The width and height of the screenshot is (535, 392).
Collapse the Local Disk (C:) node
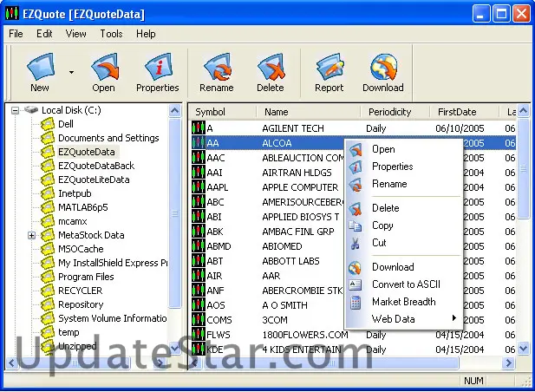click(16, 110)
